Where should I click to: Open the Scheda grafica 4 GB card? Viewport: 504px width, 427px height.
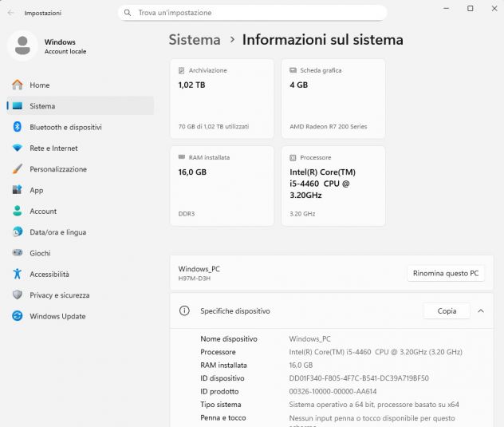click(x=333, y=99)
